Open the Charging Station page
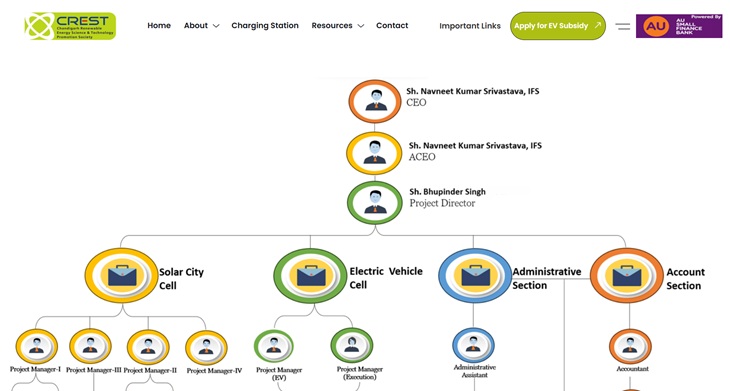Viewport: 730px width, 391px height. click(x=265, y=26)
